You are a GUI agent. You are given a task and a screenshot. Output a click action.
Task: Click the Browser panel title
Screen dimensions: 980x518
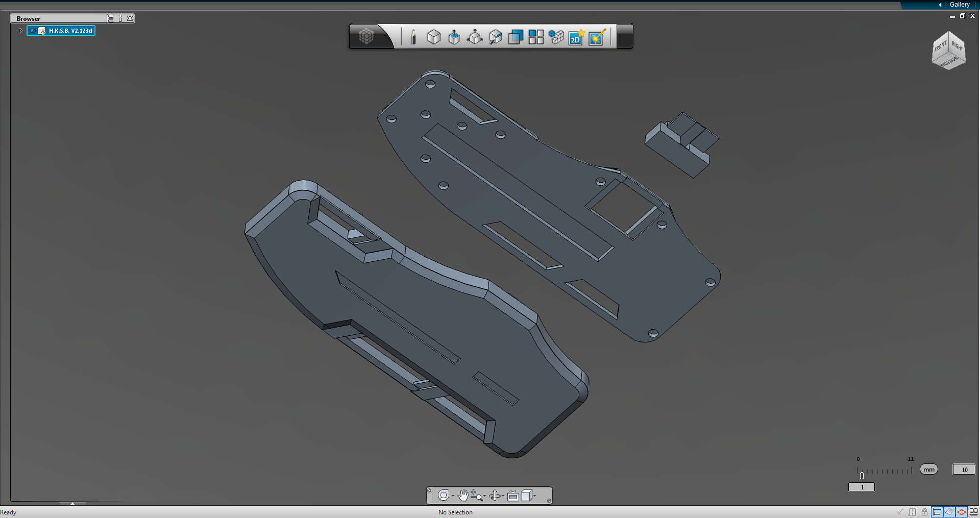click(28, 19)
